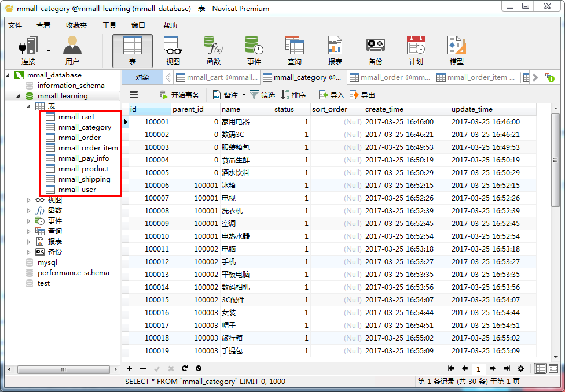
Task: Open the 用户 (User) toolbar icon
Action: click(x=72, y=51)
